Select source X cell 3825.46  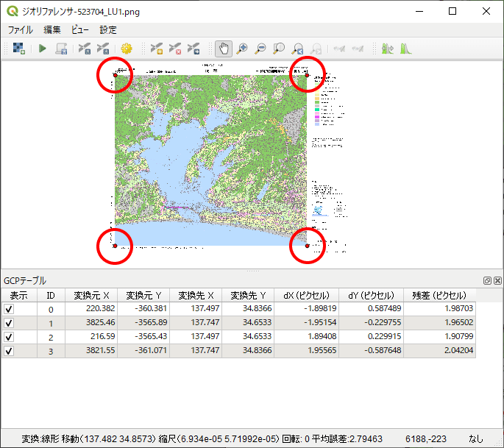[x=91, y=323]
